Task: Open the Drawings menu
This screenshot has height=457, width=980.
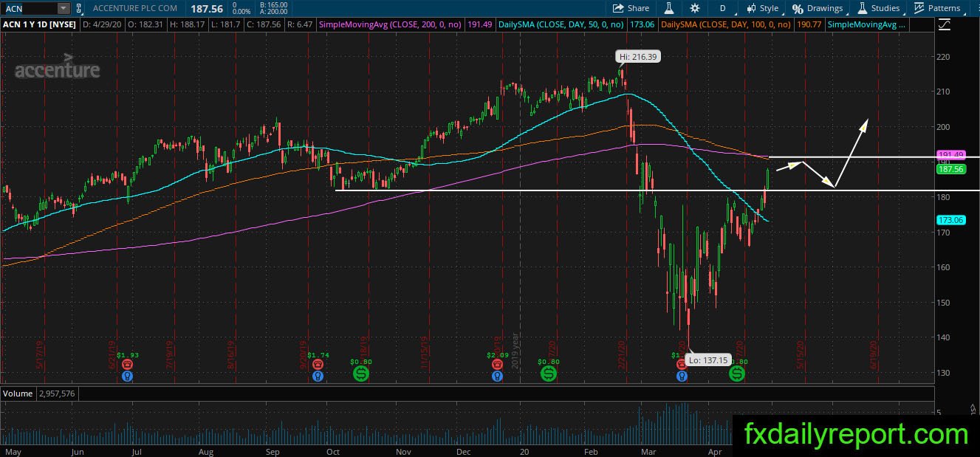Action: (818, 8)
